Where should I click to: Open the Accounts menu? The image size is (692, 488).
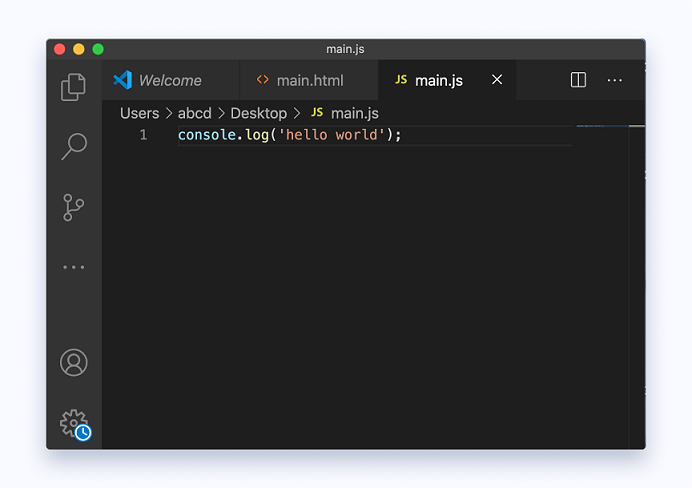click(x=73, y=362)
